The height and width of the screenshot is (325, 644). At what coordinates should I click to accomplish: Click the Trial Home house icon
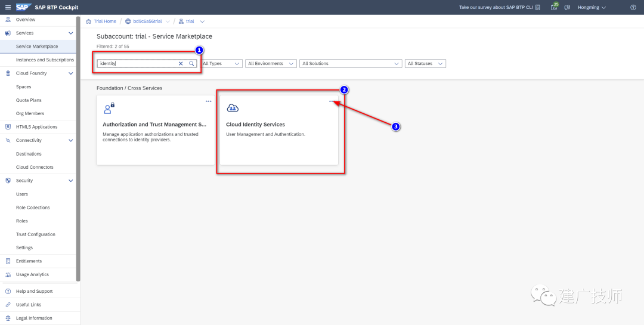click(88, 21)
